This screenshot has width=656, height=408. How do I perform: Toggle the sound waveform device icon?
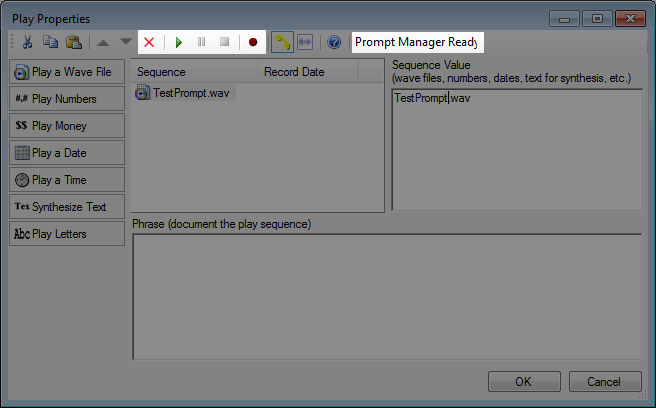point(305,42)
